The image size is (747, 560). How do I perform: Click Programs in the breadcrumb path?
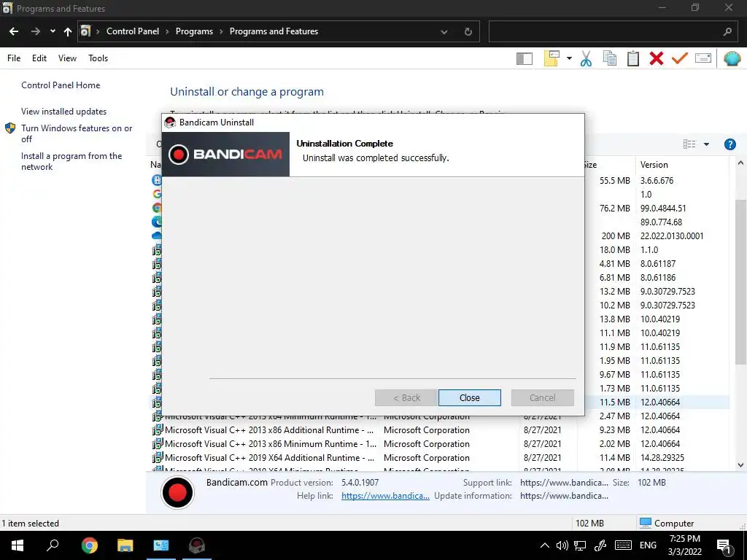coord(194,31)
